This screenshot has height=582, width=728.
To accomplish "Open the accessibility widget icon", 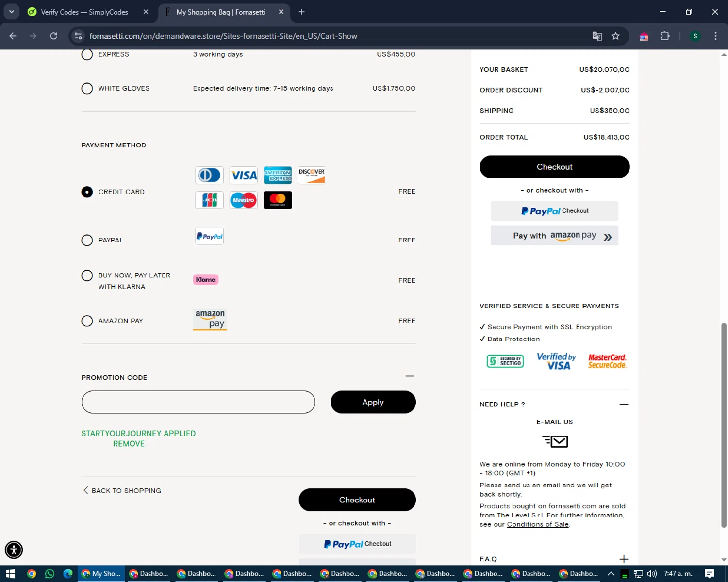I will click(x=14, y=550).
